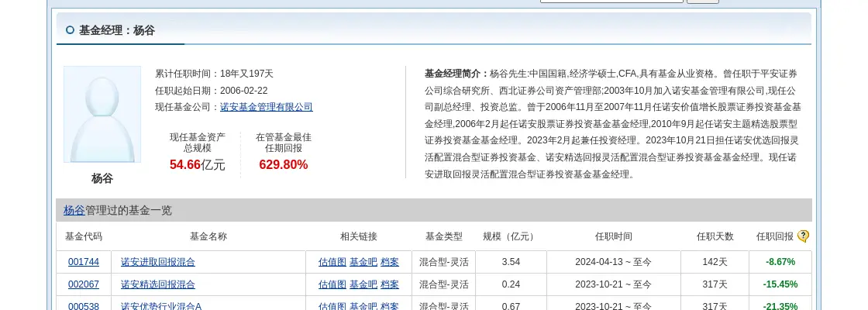Click the 基金经理：杨谷 section title

pos(117,30)
